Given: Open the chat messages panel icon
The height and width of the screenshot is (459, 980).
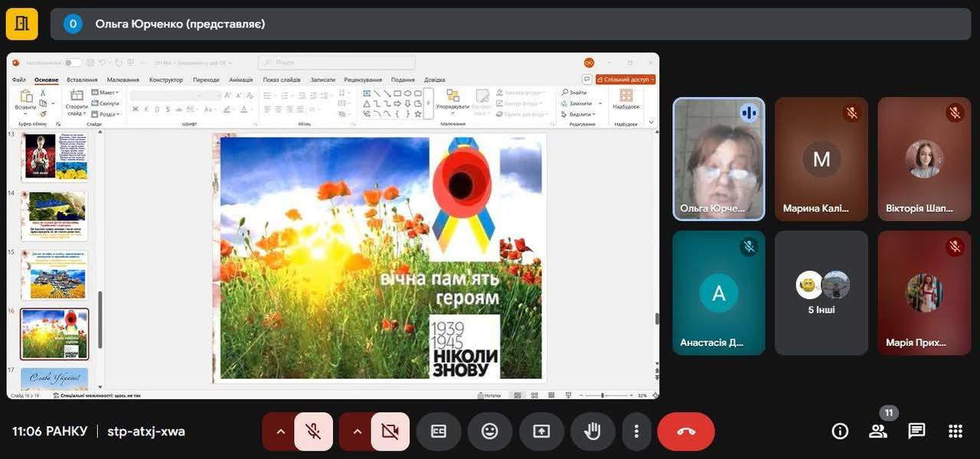Looking at the screenshot, I should coord(916,431).
